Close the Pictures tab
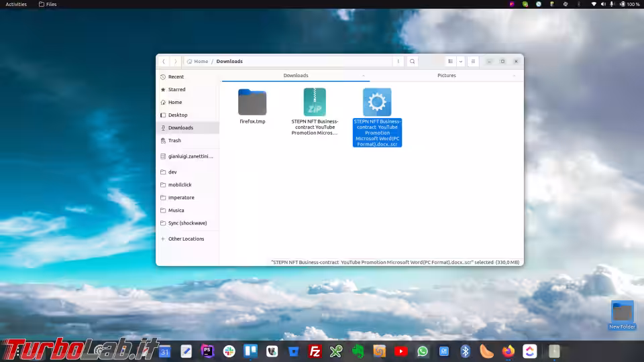Screen dimensions: 644x362 pos(514,76)
